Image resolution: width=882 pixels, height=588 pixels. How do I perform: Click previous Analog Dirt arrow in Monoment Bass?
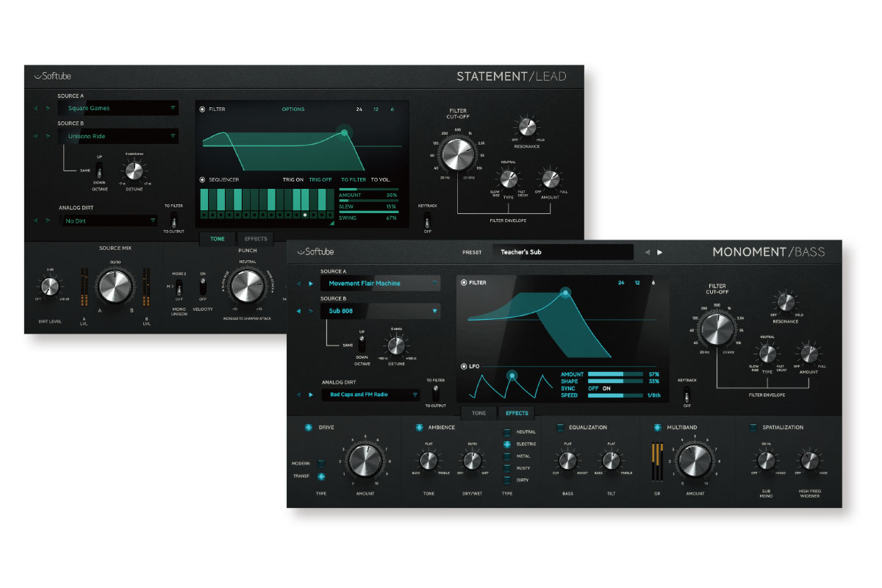pyautogui.click(x=298, y=395)
